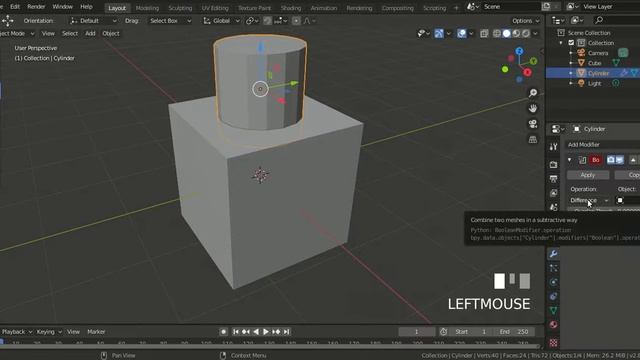Move Boolean modifier up arrow button

633,160
